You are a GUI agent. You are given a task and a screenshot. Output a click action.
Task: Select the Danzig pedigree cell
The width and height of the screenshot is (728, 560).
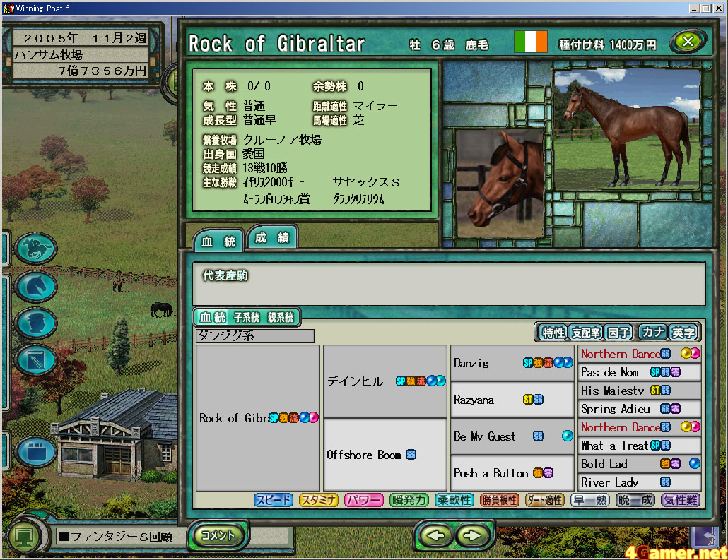point(512,363)
